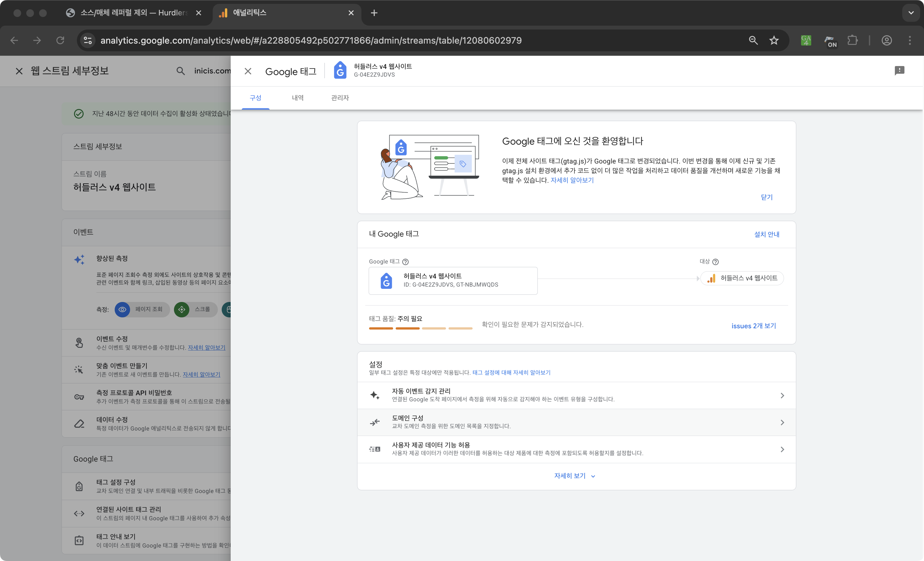Open 사용자 제공 데이터 기능 허용 via its chevron

782,449
